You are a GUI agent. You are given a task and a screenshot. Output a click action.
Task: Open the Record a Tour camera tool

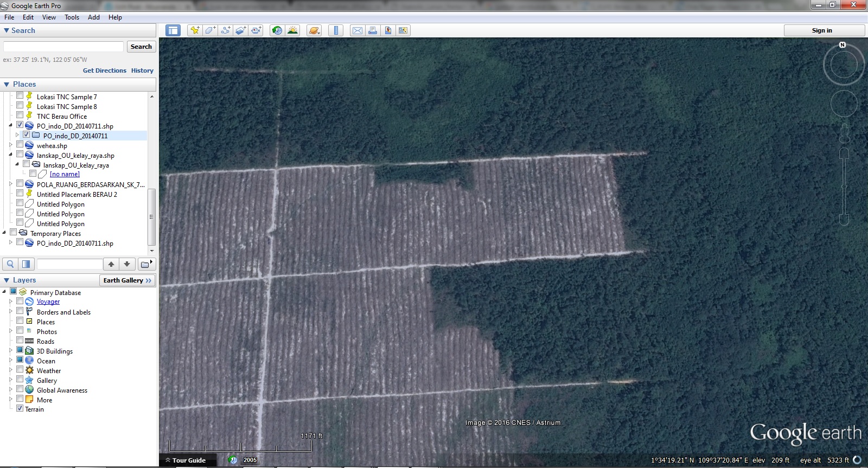(x=256, y=30)
